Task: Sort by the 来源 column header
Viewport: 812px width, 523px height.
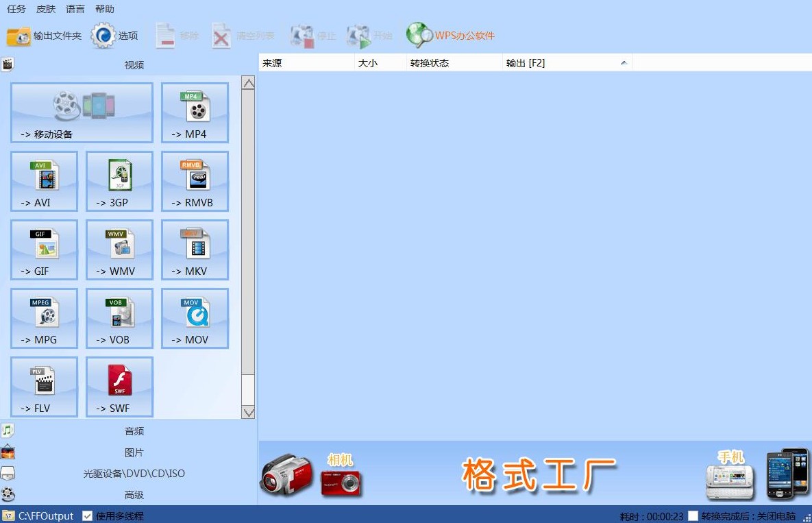Action: pyautogui.click(x=306, y=62)
